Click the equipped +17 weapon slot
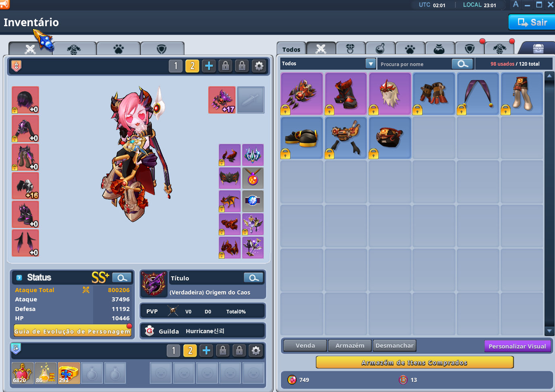The image size is (555, 392). click(x=222, y=100)
